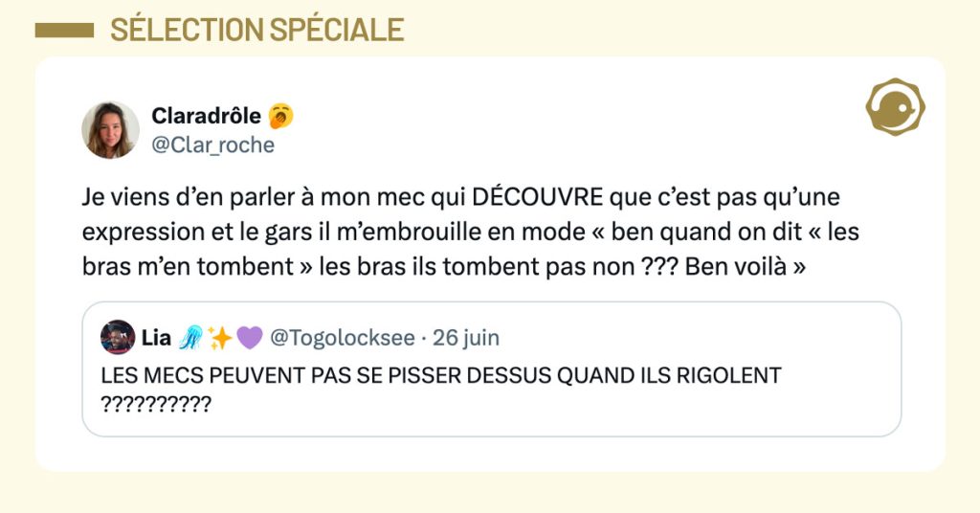Click the row of question marks in quoted tweet
Screen dimensions: 980x513
155,403
